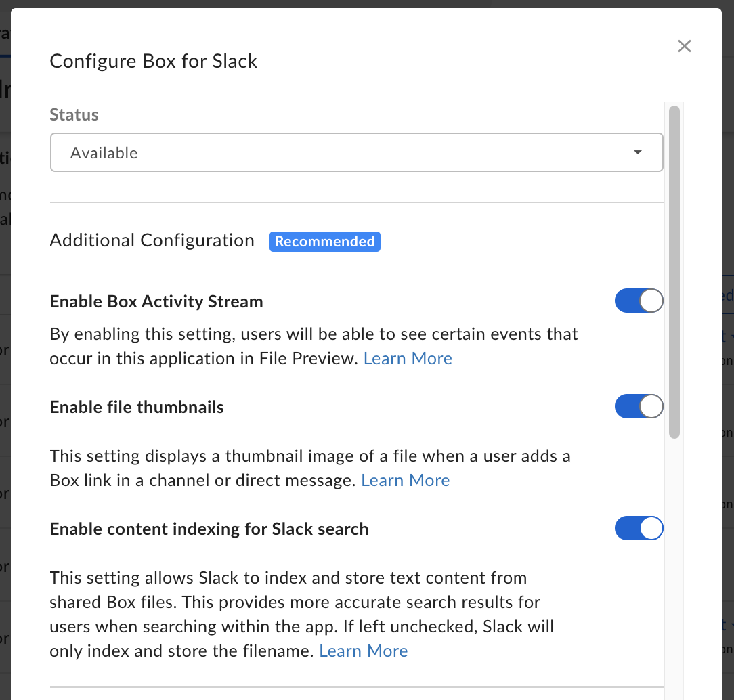The height and width of the screenshot is (700, 734).
Task: Click the blue Recommended badge
Action: coord(324,242)
